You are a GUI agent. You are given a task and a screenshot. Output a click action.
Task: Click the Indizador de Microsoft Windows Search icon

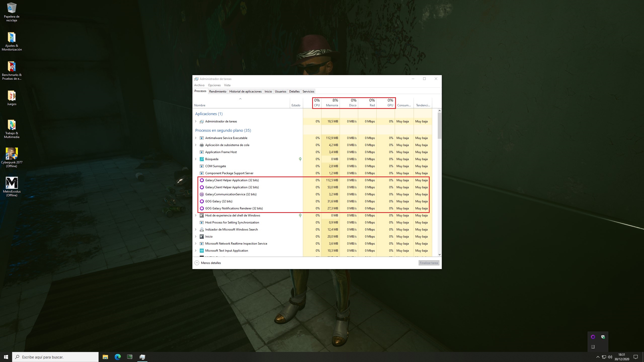(x=202, y=230)
